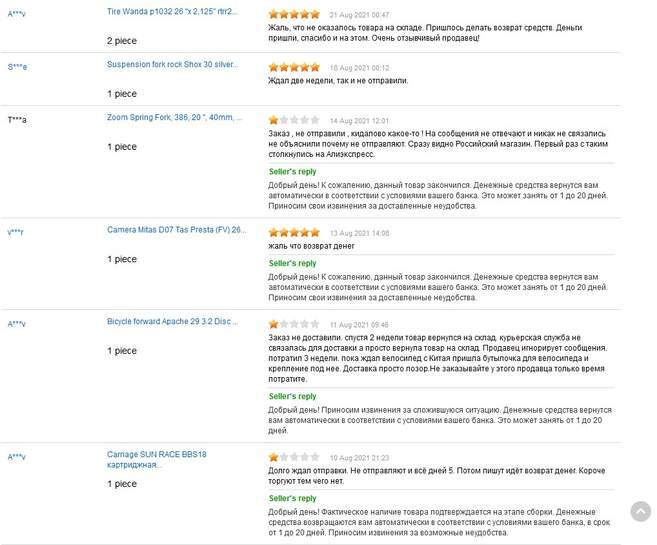Viewport: 657px width, 545px height.
Task: Open Camera Mitas D07 Tas Presta link
Action: coord(176,229)
